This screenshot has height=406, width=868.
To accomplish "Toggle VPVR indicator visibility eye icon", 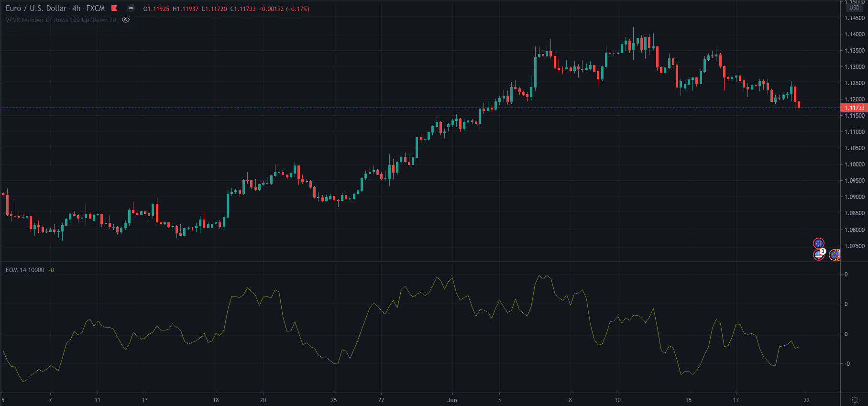I will pos(126,20).
